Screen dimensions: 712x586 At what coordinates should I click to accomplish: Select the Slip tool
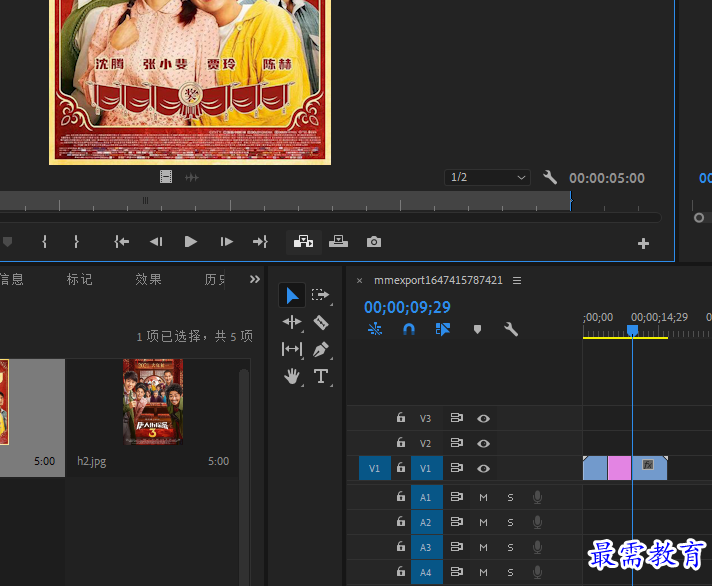point(292,349)
